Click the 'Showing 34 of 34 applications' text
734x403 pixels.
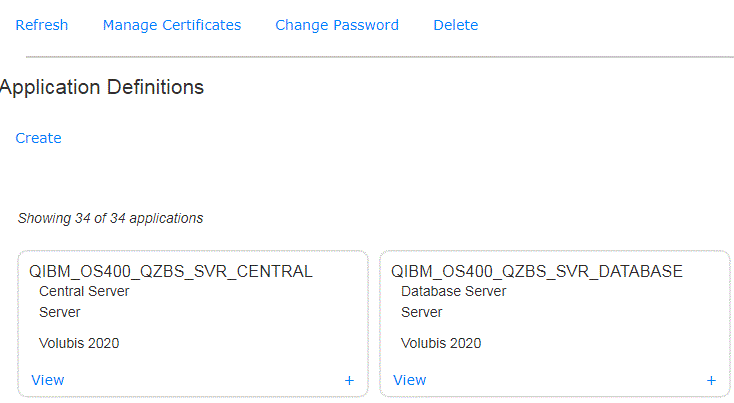(110, 218)
